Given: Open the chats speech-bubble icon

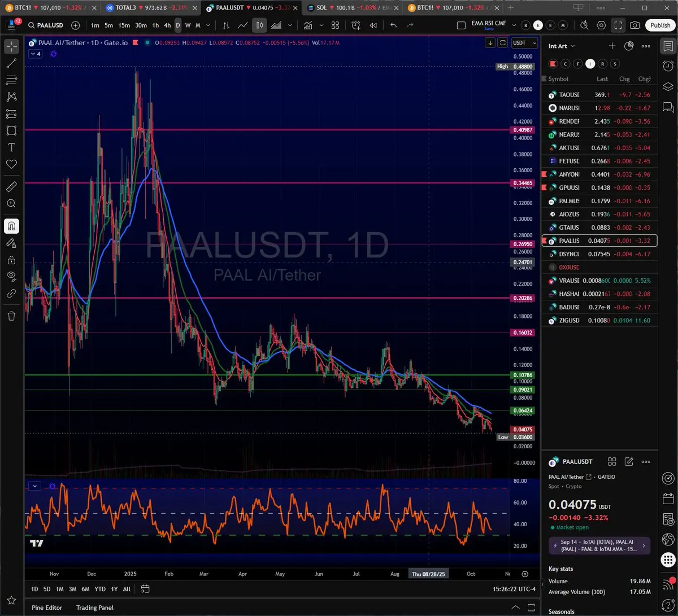Looking at the screenshot, I should 668,106.
